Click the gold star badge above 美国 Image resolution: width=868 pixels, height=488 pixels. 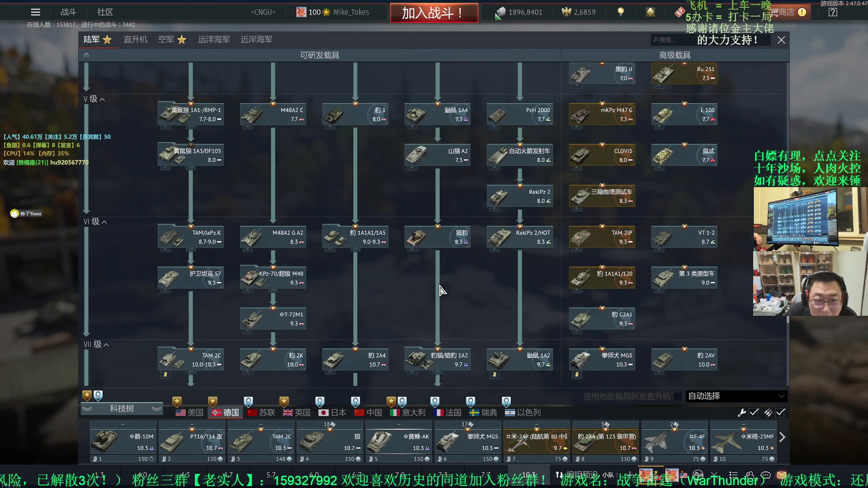[177, 402]
